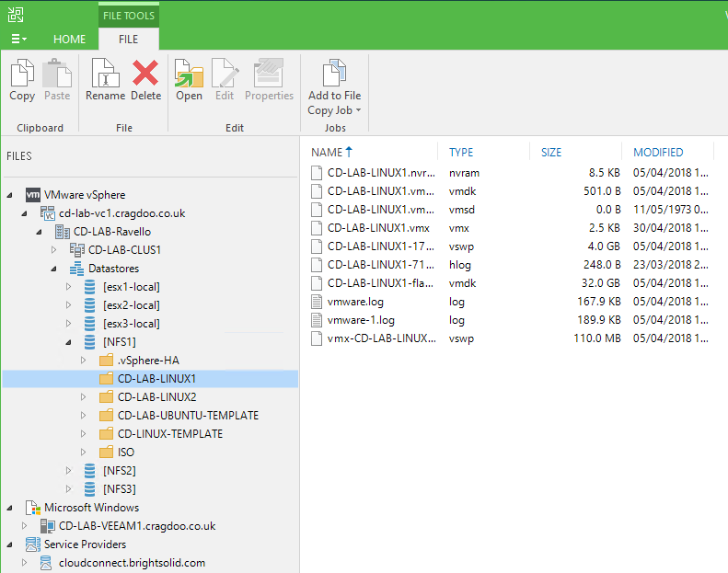Image resolution: width=728 pixels, height=573 pixels.
Task: Select the [NFS3] datastore
Action: [120, 489]
